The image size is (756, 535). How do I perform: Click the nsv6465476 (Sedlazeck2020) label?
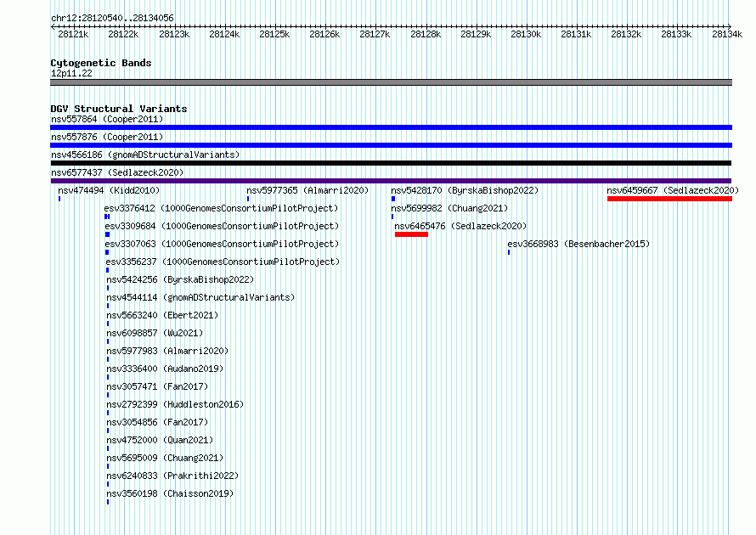click(460, 226)
